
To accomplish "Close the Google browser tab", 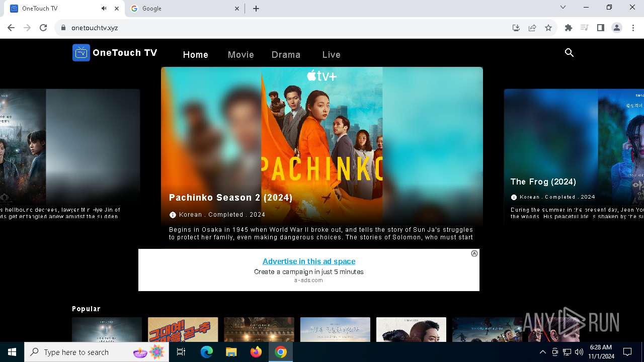I will point(237,9).
